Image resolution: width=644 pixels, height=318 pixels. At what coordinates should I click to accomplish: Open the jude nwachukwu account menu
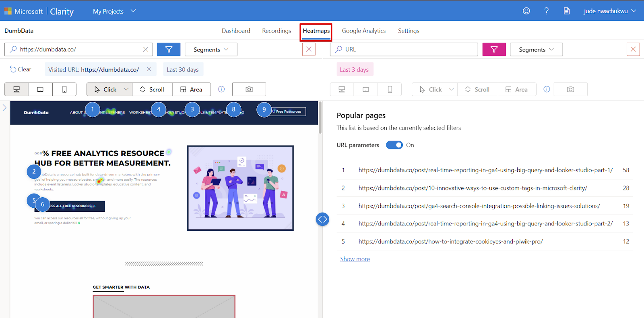(x=610, y=11)
